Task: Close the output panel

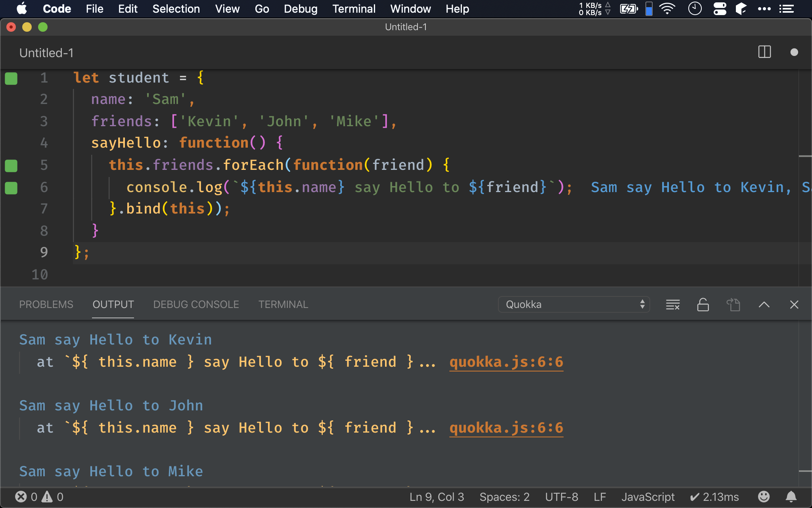Action: pos(794,304)
